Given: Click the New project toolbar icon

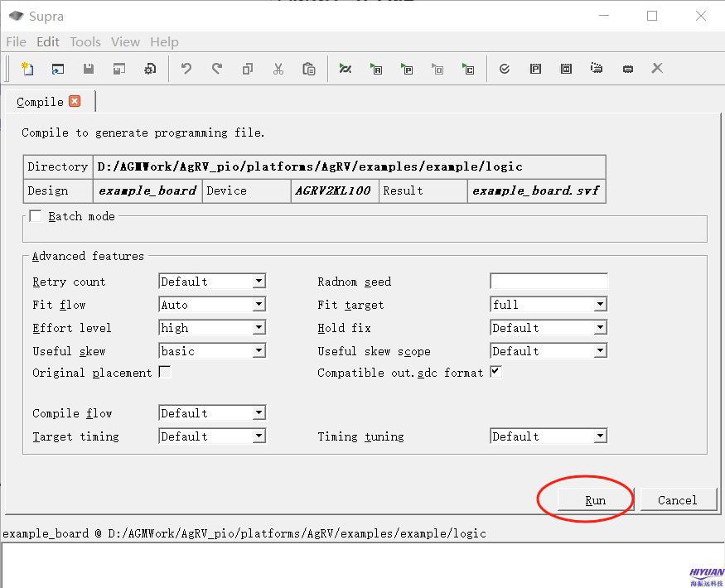Looking at the screenshot, I should [27, 69].
